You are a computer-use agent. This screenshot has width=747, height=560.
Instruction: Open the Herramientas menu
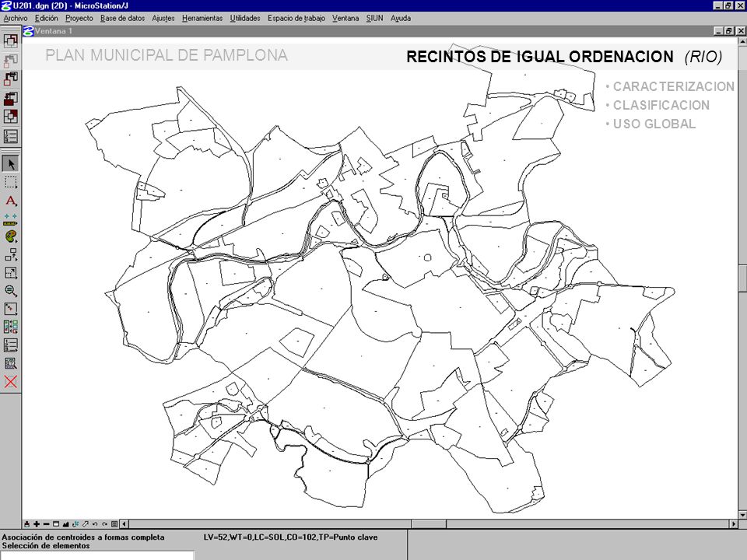point(202,18)
